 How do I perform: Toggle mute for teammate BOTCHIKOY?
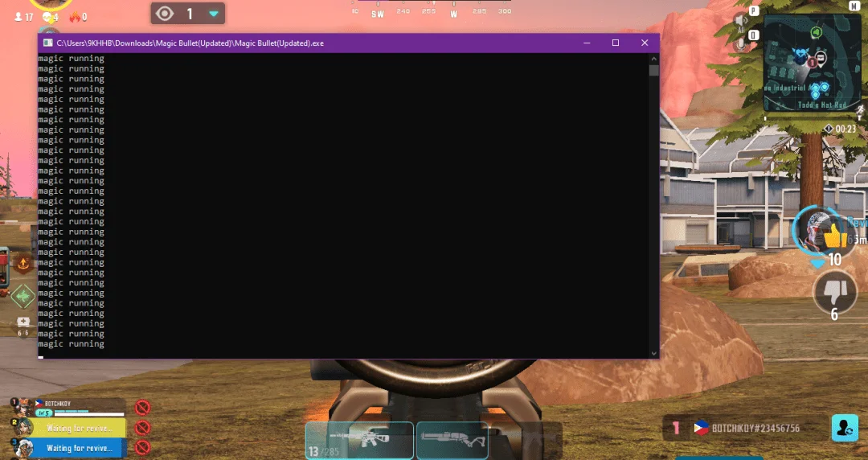(143, 408)
